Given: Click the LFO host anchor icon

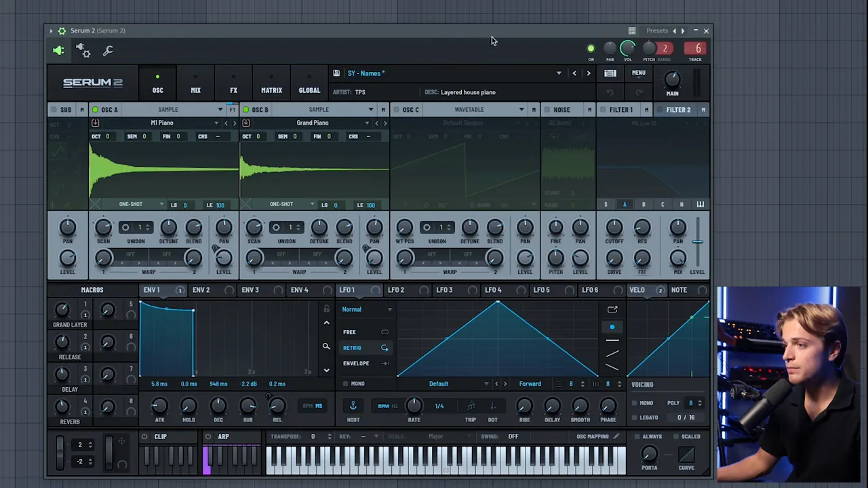Looking at the screenshot, I should click(x=353, y=405).
